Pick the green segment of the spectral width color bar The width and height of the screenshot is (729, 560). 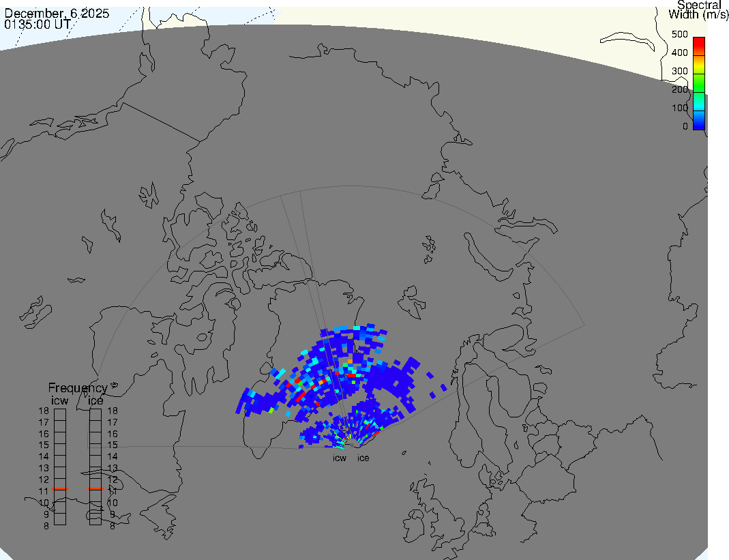(699, 84)
